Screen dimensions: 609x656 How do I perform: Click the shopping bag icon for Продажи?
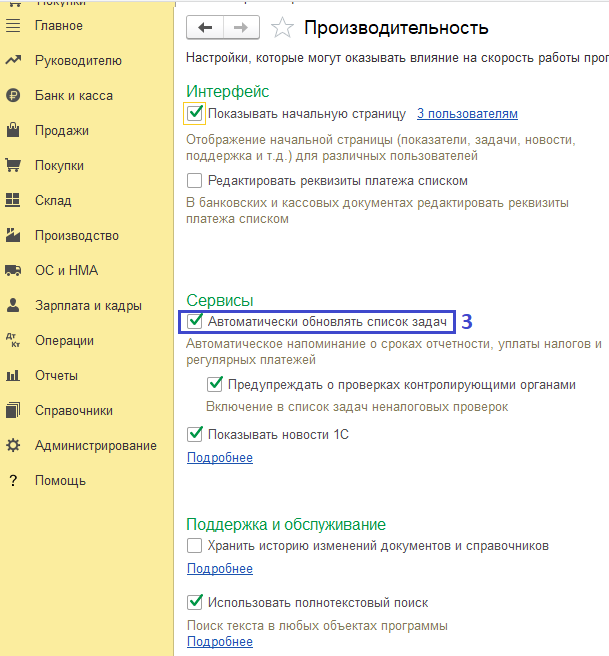[13, 131]
